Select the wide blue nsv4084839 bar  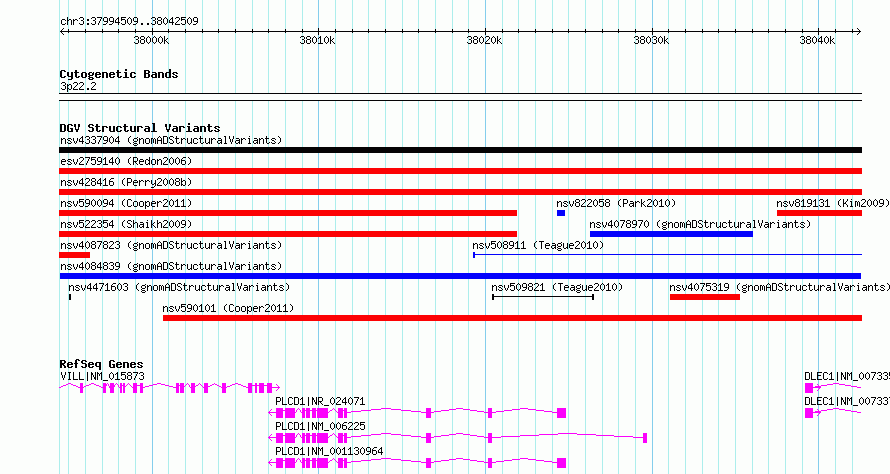click(x=460, y=276)
